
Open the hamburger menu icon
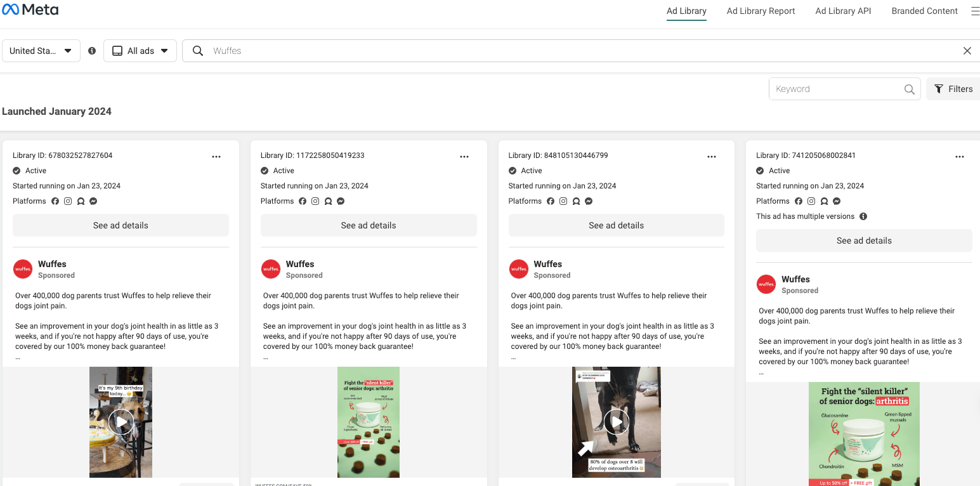[x=975, y=11]
